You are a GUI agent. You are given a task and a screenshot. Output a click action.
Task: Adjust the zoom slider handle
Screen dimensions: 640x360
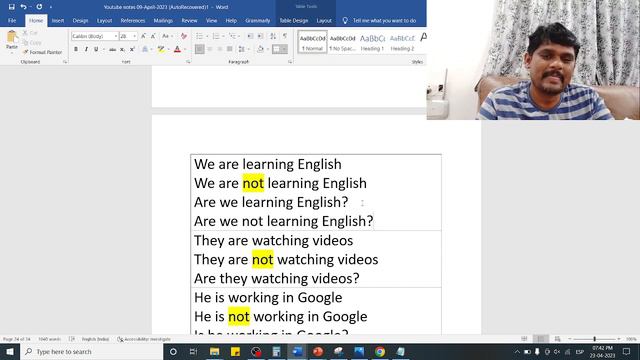[x=595, y=339]
